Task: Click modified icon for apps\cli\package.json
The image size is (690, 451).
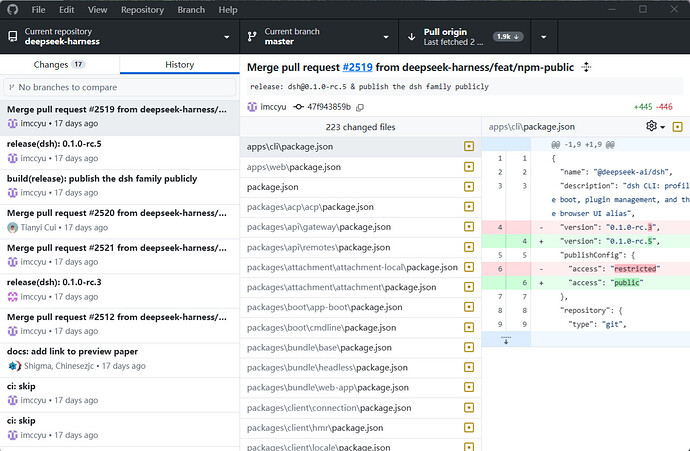Action: (469, 147)
